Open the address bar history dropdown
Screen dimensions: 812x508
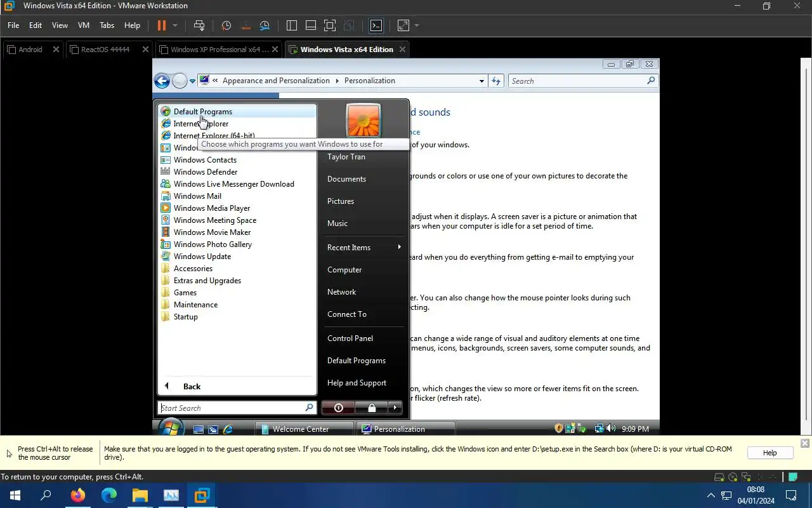click(x=481, y=81)
